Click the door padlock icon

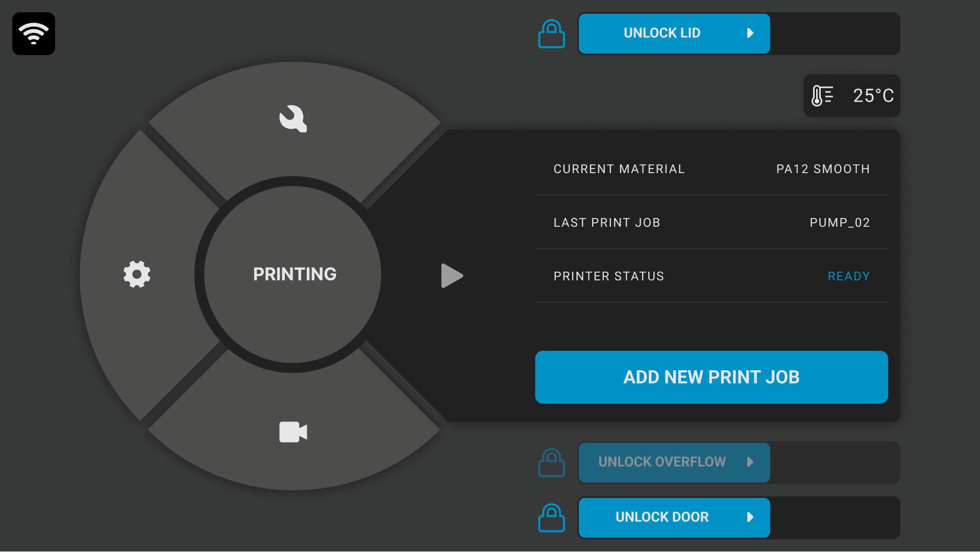[x=551, y=518]
